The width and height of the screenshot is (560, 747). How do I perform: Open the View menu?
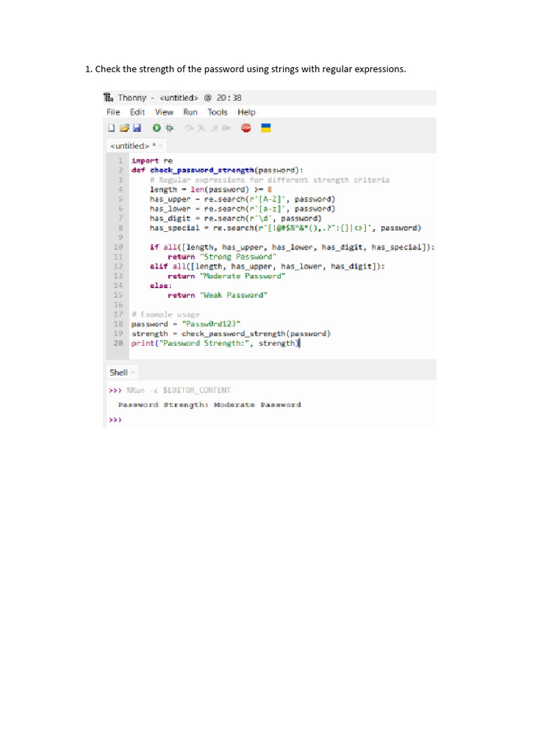[164, 112]
